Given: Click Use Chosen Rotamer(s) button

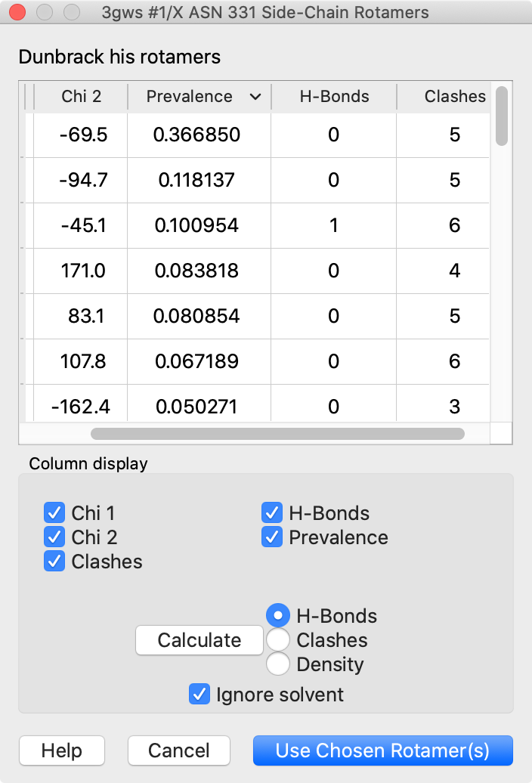Looking at the screenshot, I should pyautogui.click(x=382, y=751).
